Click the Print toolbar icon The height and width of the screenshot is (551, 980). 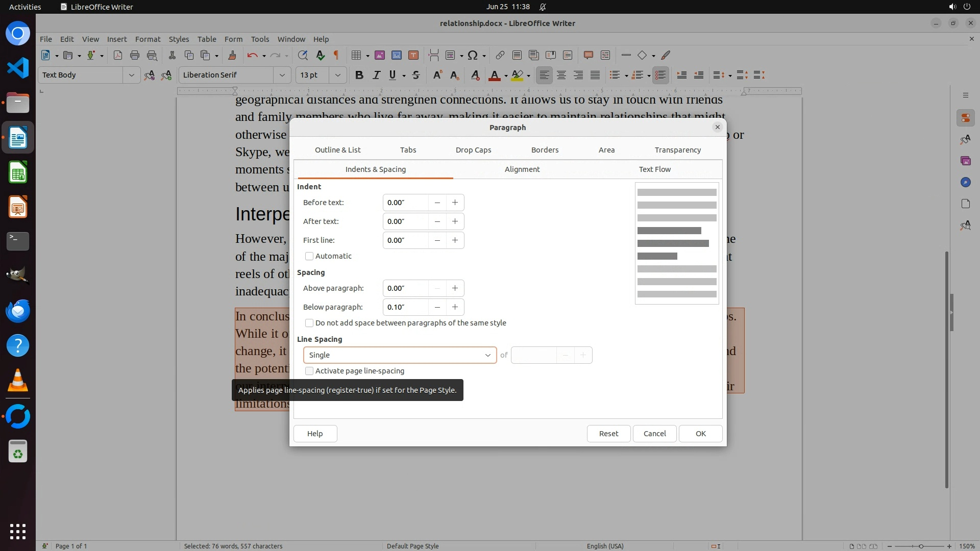(x=135, y=55)
